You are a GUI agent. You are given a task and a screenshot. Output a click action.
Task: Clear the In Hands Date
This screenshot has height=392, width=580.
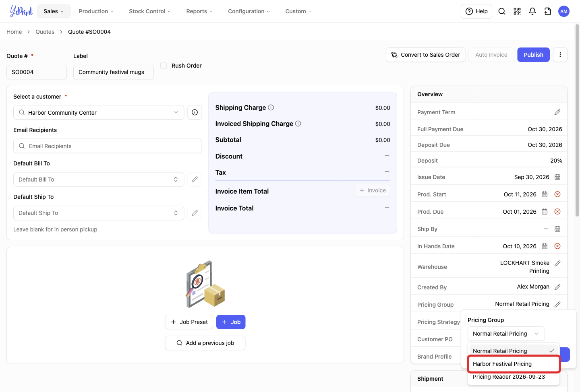[557, 246]
